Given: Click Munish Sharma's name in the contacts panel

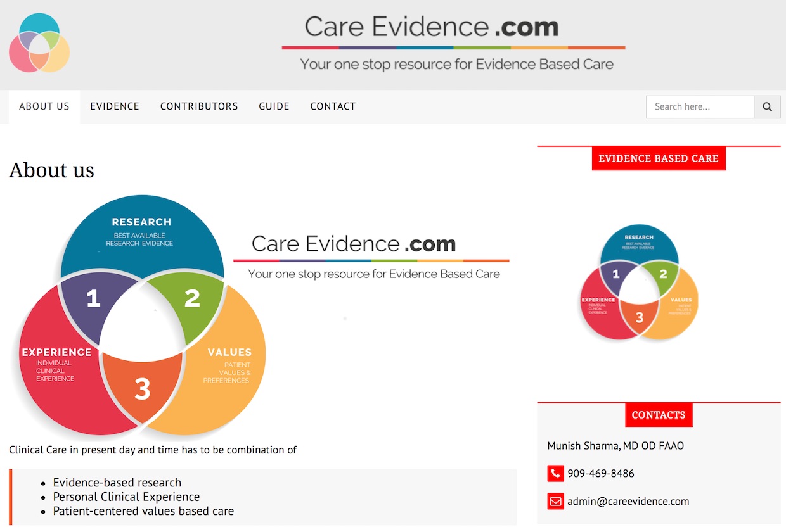Looking at the screenshot, I should [615, 445].
